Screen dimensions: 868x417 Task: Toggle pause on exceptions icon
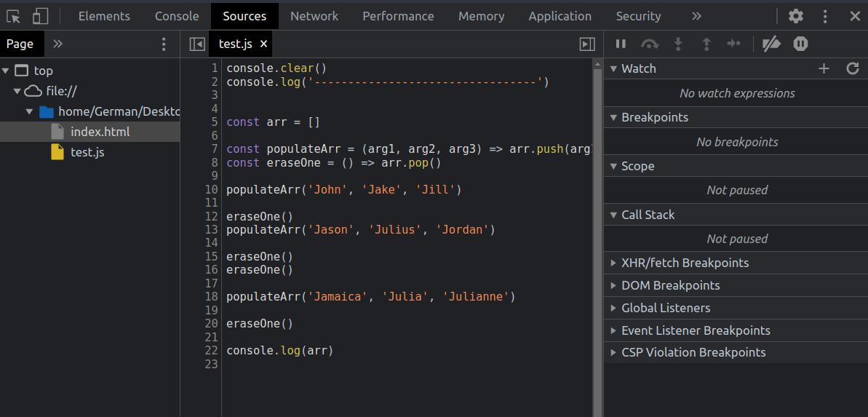(x=800, y=44)
